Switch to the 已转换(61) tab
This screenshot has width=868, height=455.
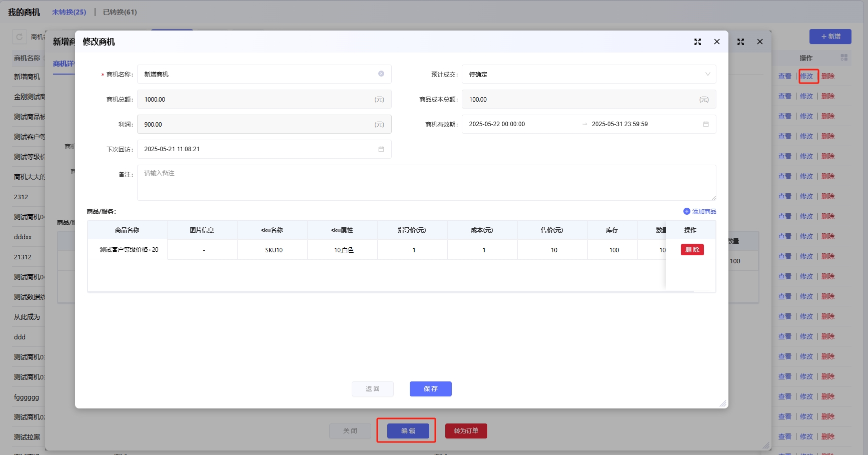(120, 12)
